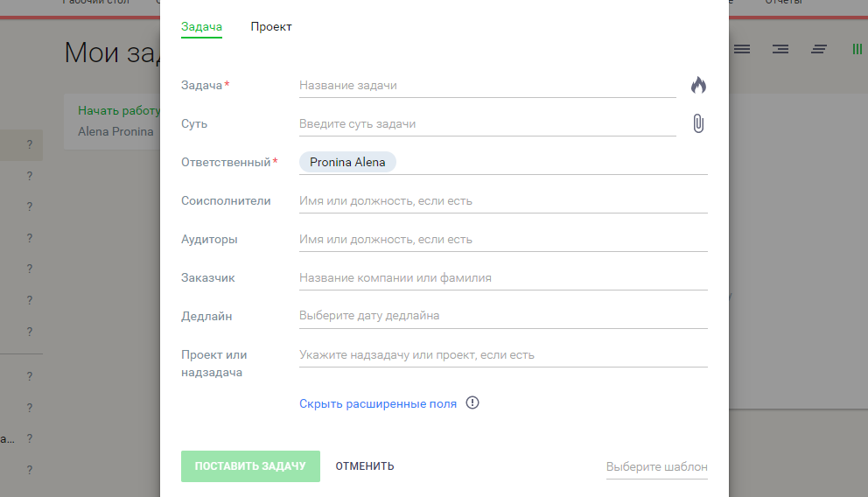Switch to plain list view icon
Image resolution: width=868 pixels, height=497 pixels.
tap(742, 49)
